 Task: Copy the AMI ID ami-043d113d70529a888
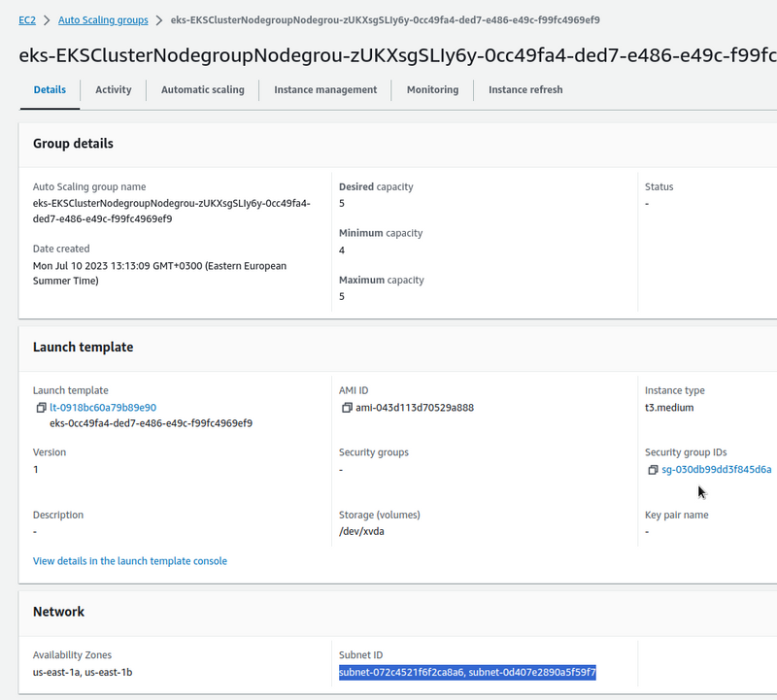tap(347, 408)
